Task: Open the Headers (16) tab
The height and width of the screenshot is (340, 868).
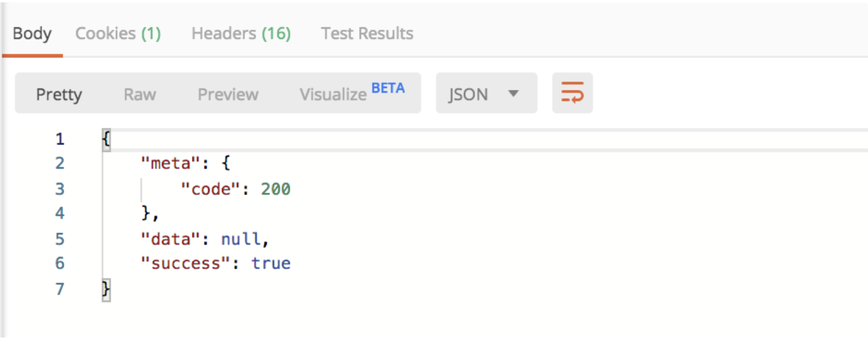Action: [241, 34]
